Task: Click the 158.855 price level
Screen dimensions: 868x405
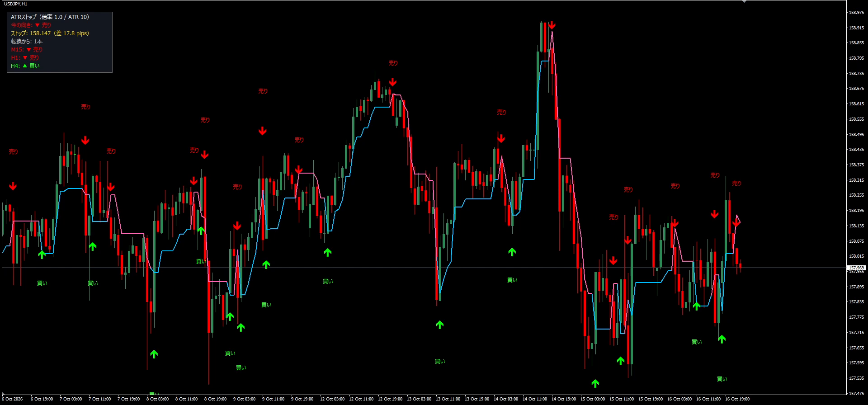Action: click(856, 43)
